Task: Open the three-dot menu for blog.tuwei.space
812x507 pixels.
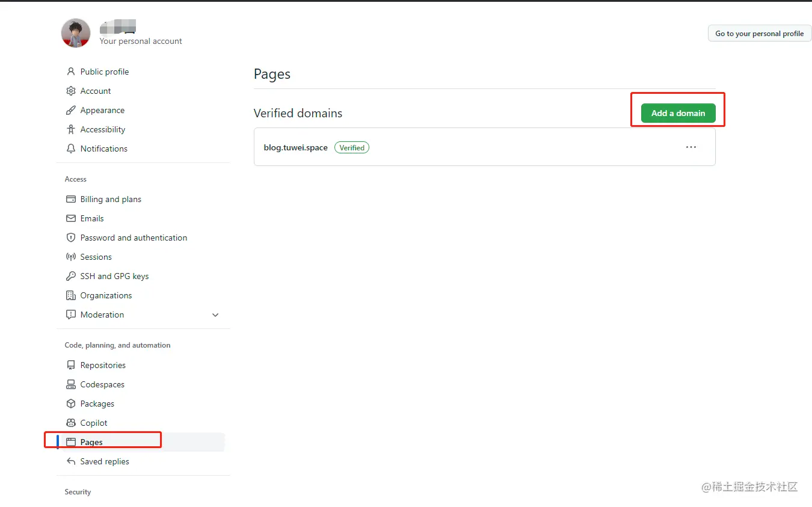Action: (x=691, y=147)
